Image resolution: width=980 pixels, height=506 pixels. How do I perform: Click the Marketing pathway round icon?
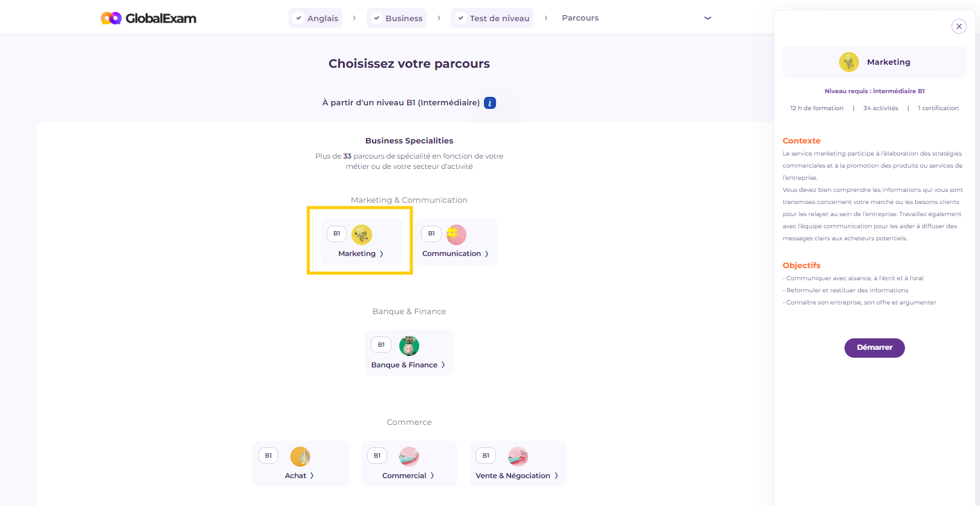point(362,234)
